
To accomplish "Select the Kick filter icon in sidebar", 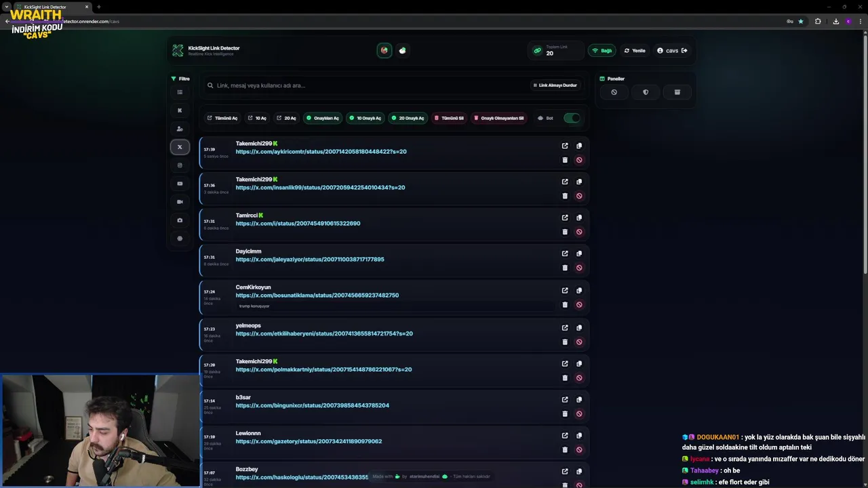I will pos(180,110).
